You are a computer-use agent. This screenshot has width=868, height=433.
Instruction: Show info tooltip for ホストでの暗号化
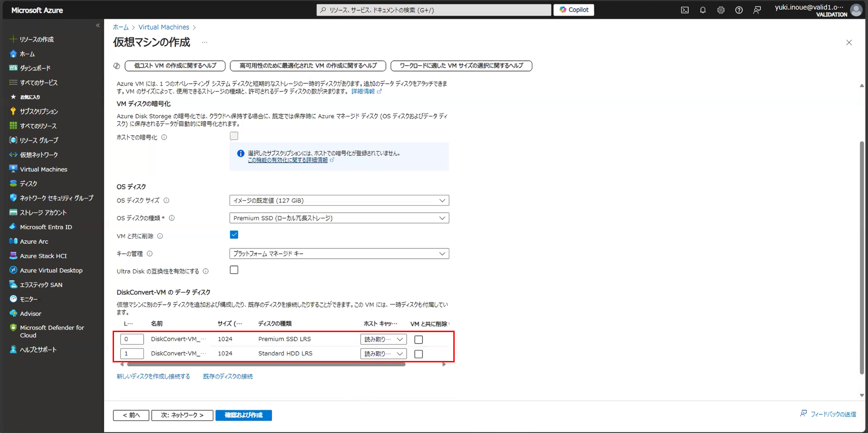164,137
